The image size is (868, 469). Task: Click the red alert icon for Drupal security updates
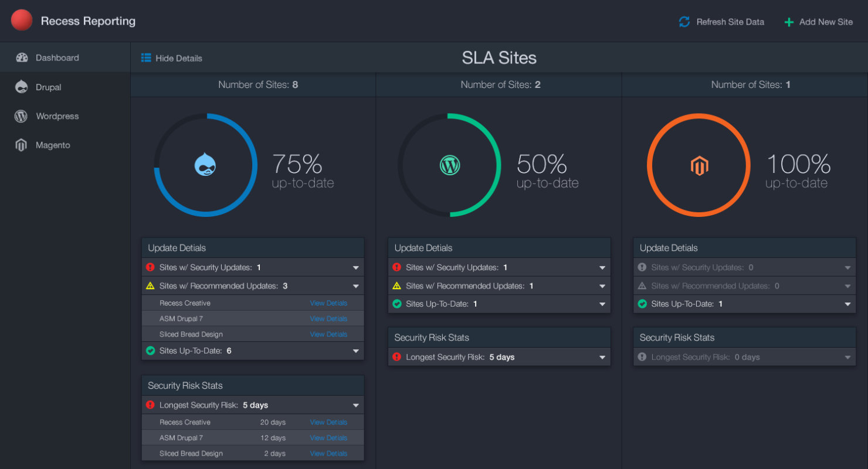(x=150, y=267)
